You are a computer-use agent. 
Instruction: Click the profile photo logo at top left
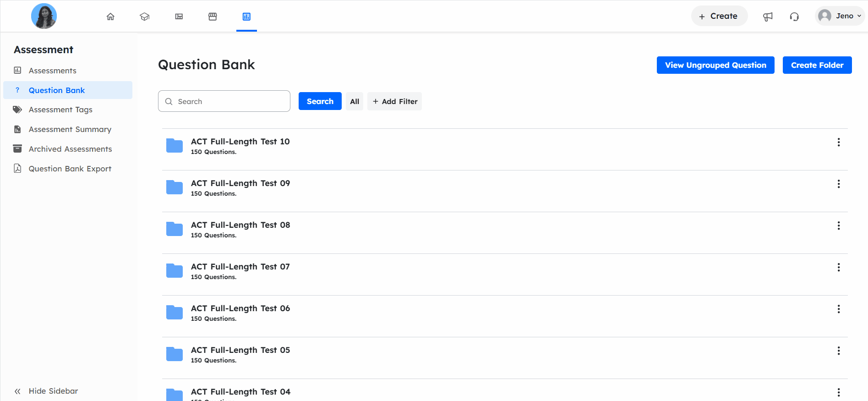(44, 16)
